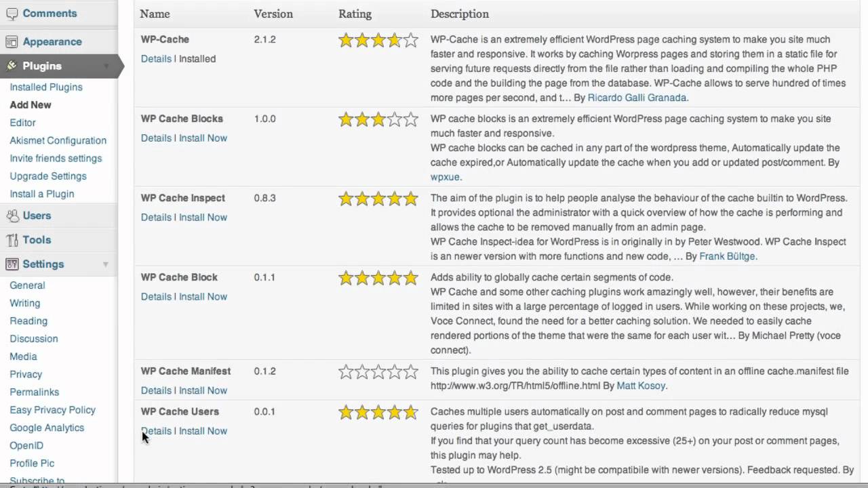
Task: Open Details for WP-Cache plugin
Action: tap(156, 59)
